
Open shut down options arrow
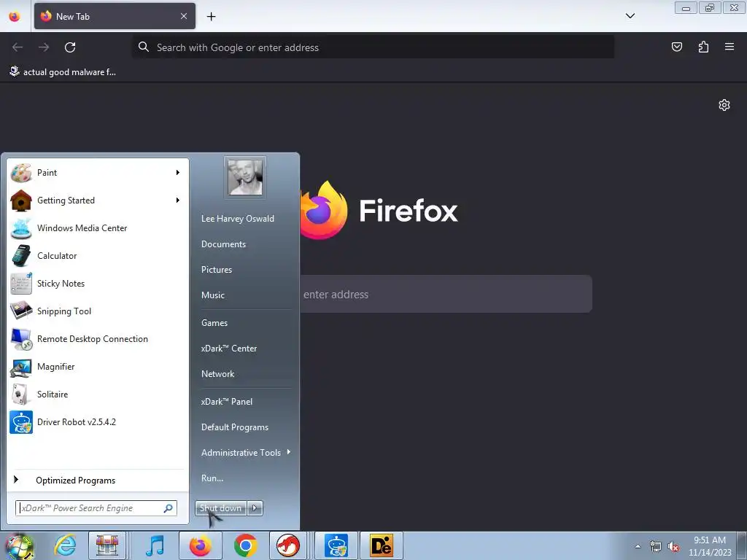(x=255, y=508)
